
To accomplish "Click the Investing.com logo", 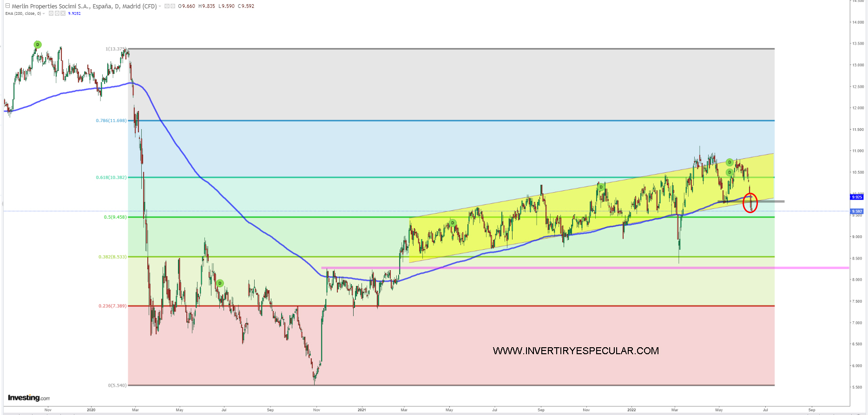I will click(x=29, y=398).
